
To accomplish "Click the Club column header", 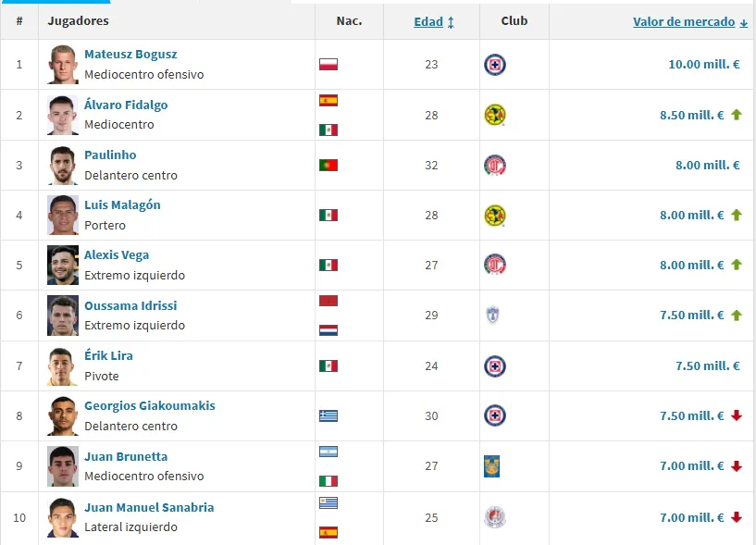I will [x=514, y=21].
